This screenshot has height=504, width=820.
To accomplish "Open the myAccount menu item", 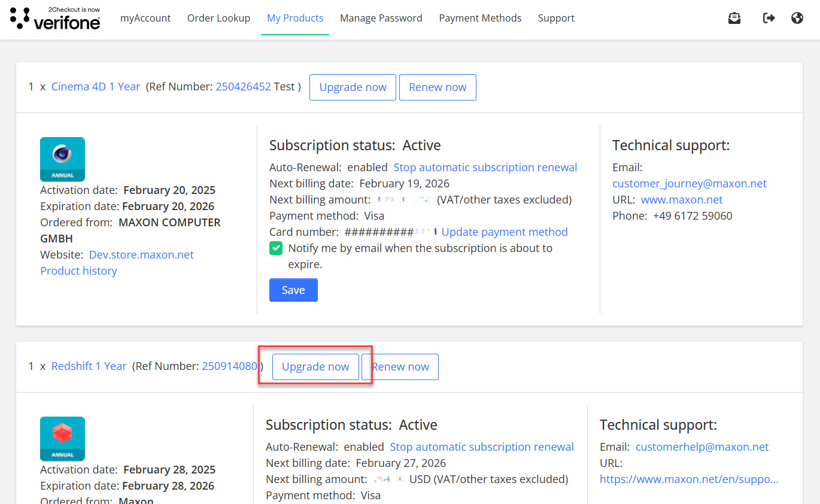I will click(145, 19).
